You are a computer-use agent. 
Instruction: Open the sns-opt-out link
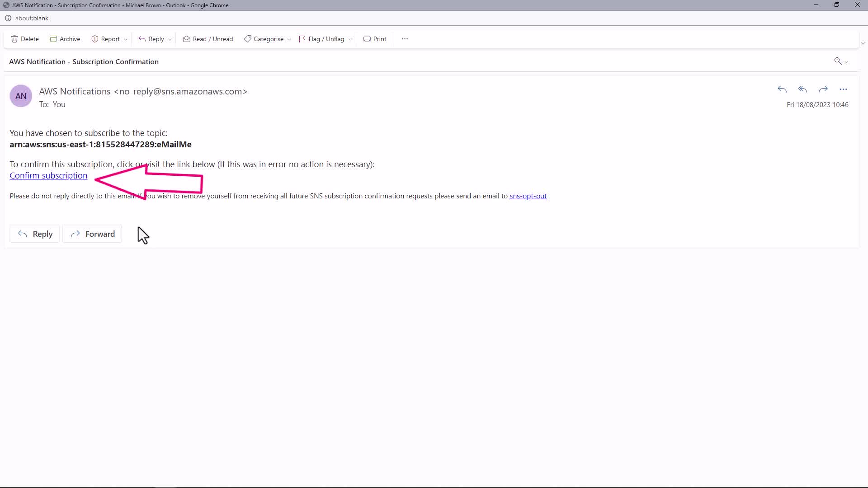528,196
